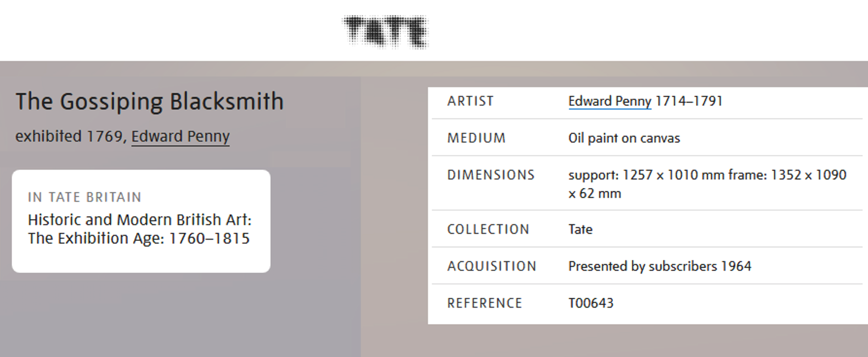
Task: Click the Dimensions row label
Action: pos(491,175)
